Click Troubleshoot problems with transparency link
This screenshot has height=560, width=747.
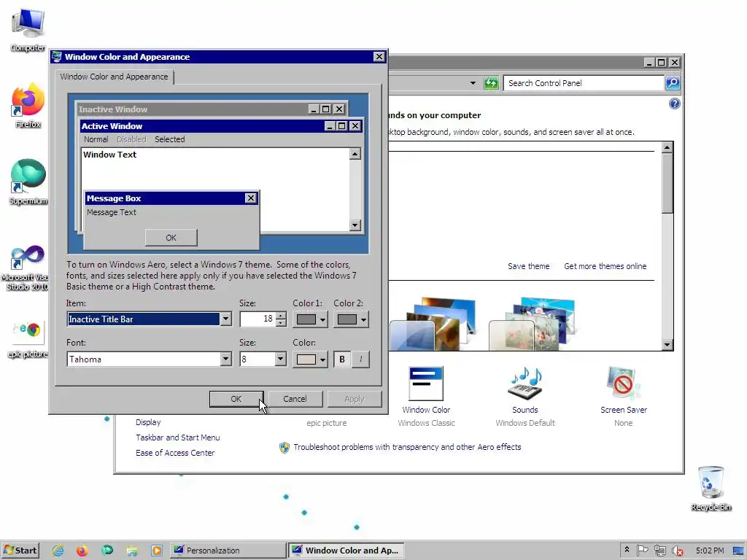[x=407, y=447]
